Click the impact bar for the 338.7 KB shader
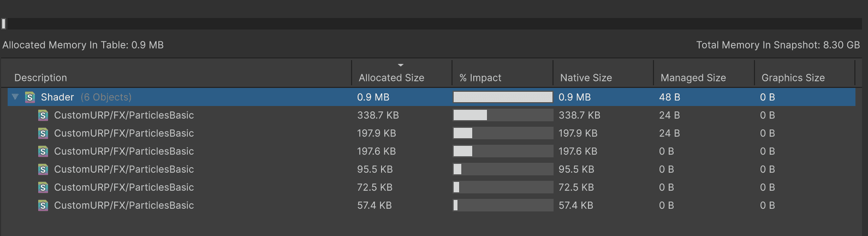Viewport: 868px width, 236px height. click(x=503, y=115)
